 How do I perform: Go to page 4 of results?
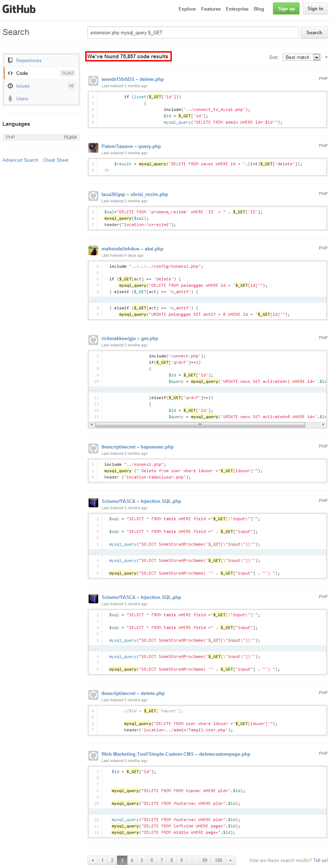point(132,860)
